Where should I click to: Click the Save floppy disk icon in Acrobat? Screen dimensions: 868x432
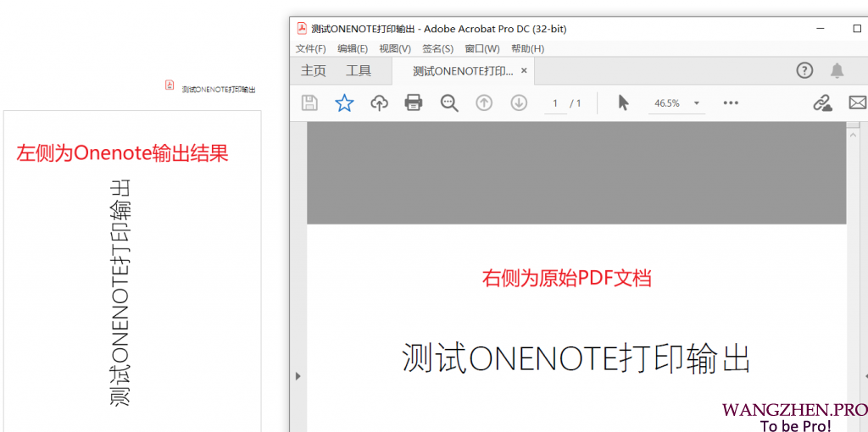tap(309, 102)
